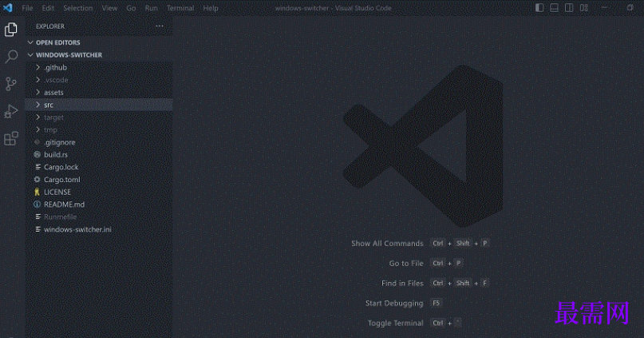
Task: Click the EXPLORER panel title
Action: (50, 26)
